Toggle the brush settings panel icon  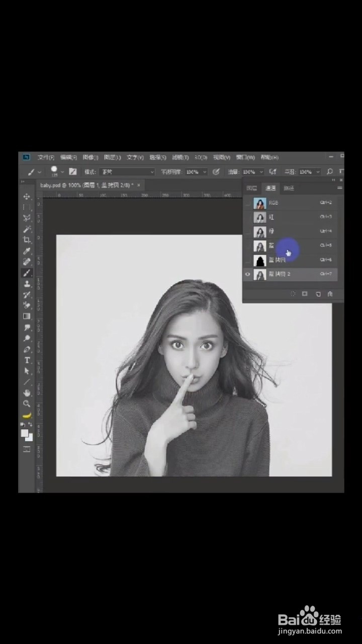click(x=72, y=172)
